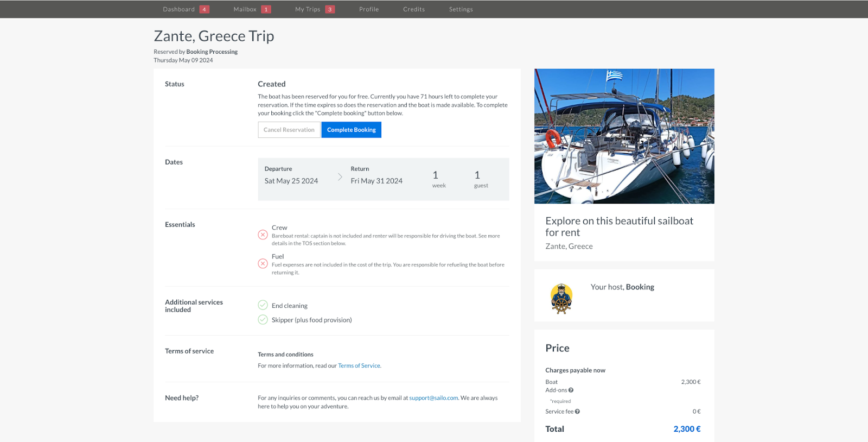Open the Profile page
Viewport: 868px width, 442px height.
pyautogui.click(x=369, y=9)
